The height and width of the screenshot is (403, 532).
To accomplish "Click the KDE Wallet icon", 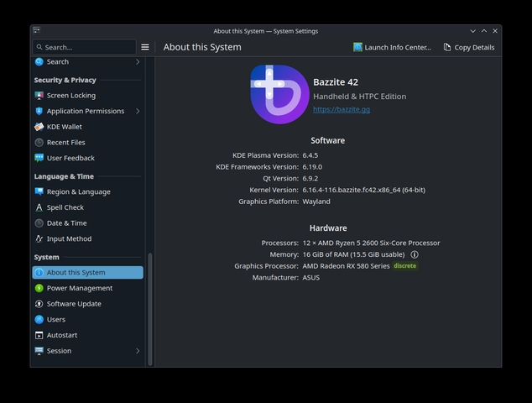I will click(x=39, y=127).
